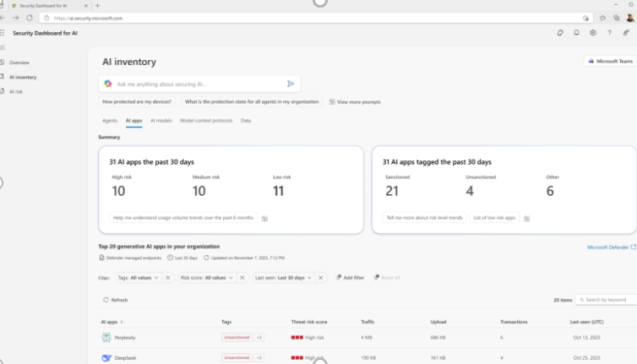Open AI inventory in the sidebar
This screenshot has width=637, height=364.
(x=23, y=77)
